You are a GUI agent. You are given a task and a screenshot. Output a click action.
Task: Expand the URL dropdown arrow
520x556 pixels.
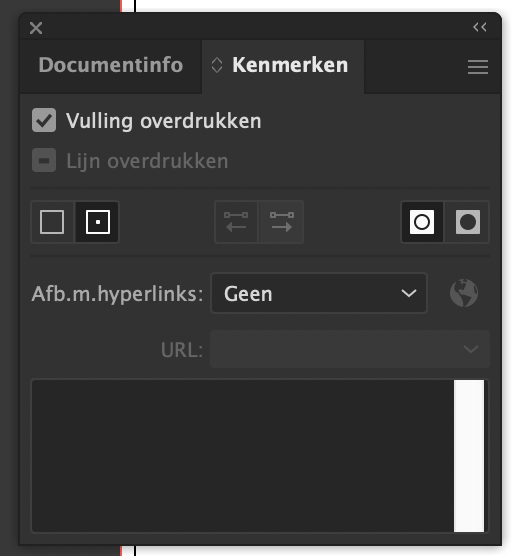tap(471, 349)
